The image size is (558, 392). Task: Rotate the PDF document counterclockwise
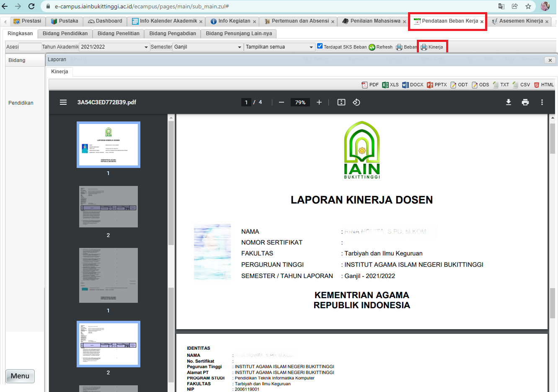click(356, 102)
